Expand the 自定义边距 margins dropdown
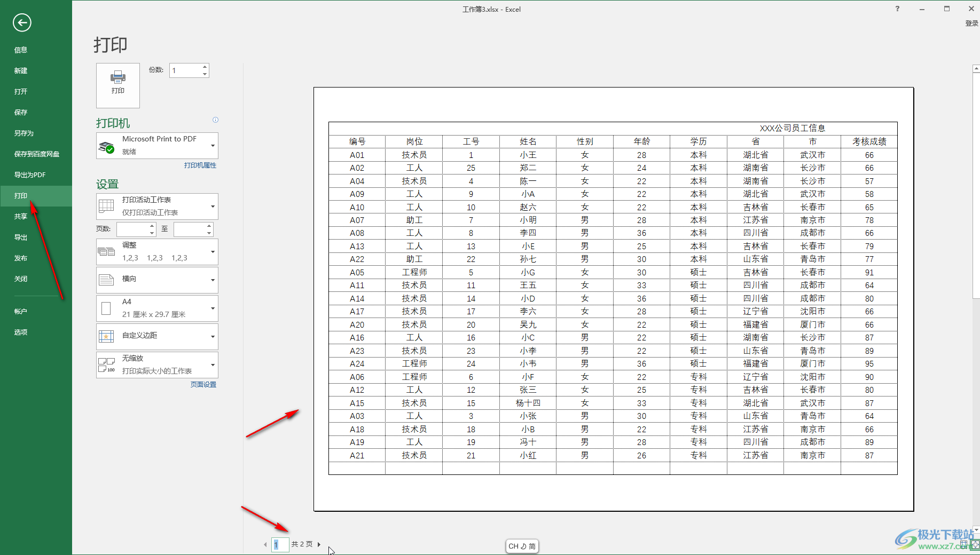 [157, 337]
